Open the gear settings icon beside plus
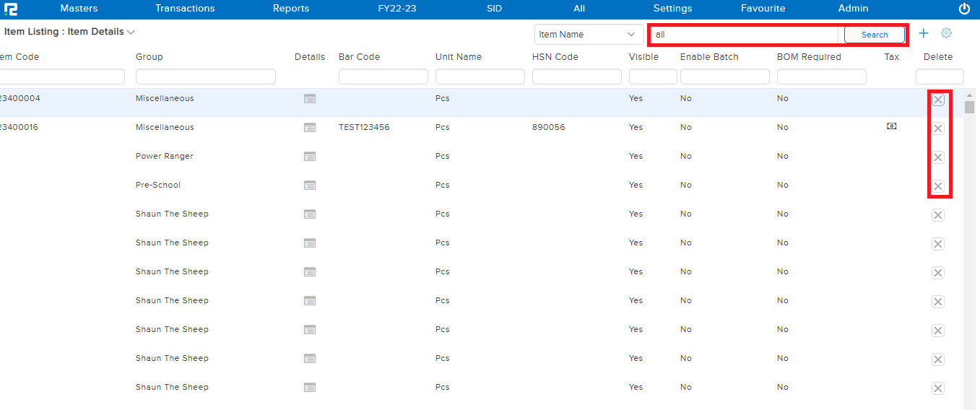The image size is (980, 410). (946, 33)
